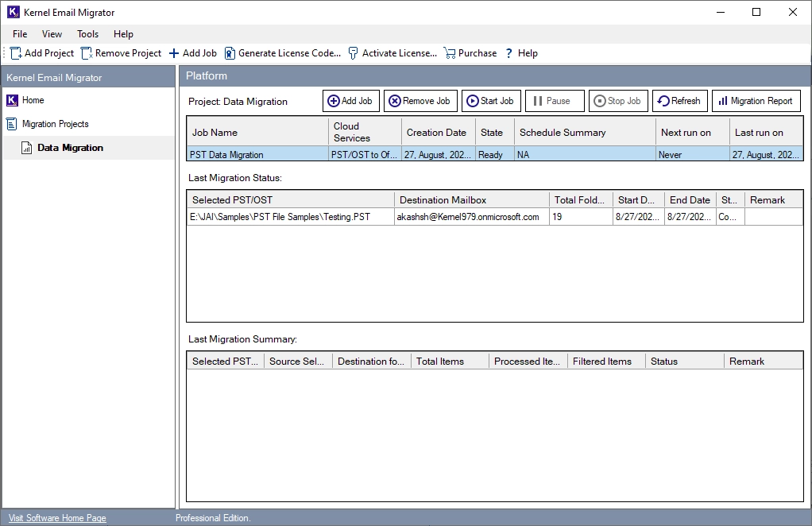Image resolution: width=812 pixels, height=526 pixels.
Task: Click the Stop Job button
Action: click(x=618, y=101)
